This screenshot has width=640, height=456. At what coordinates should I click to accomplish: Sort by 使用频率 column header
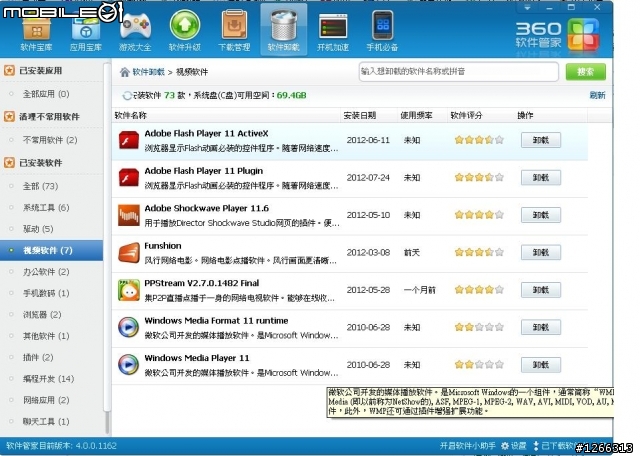pos(422,116)
